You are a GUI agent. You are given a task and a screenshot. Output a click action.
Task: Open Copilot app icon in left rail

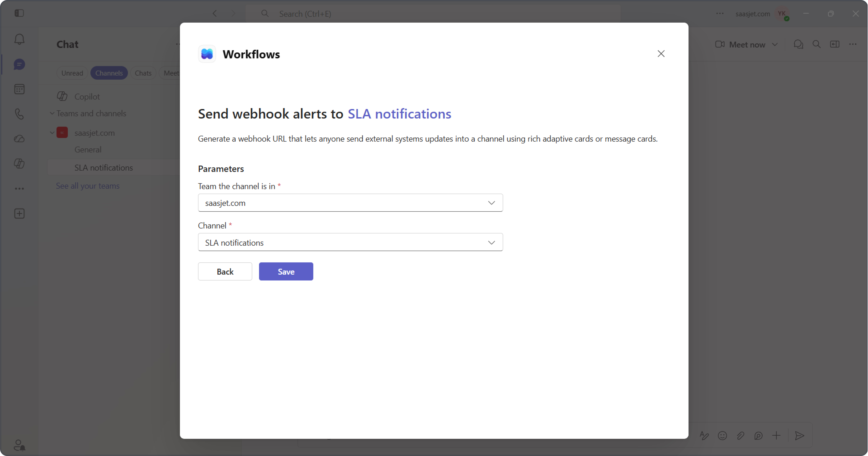pyautogui.click(x=19, y=164)
